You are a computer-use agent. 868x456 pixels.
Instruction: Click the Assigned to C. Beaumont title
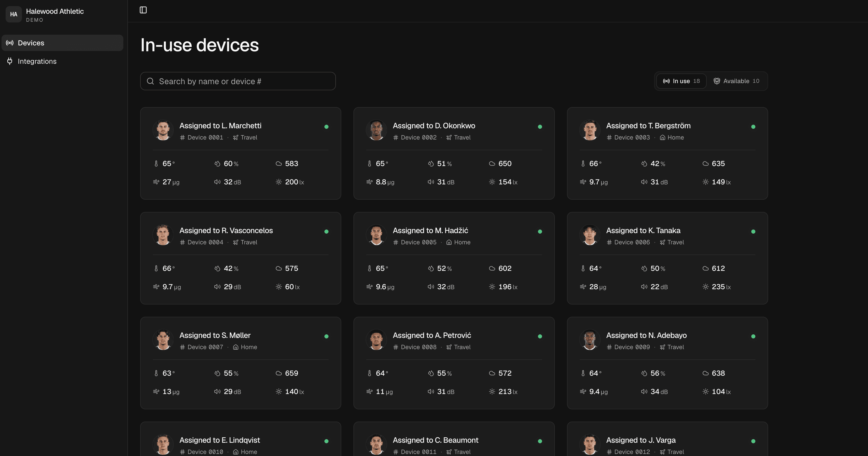tap(436, 440)
